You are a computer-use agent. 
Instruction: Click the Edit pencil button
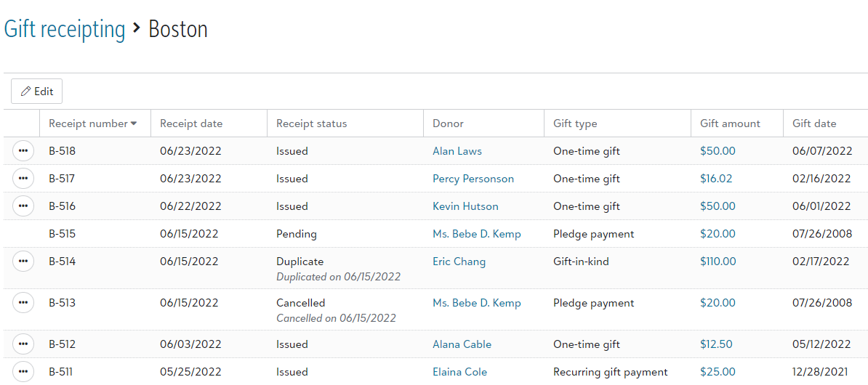tap(36, 92)
